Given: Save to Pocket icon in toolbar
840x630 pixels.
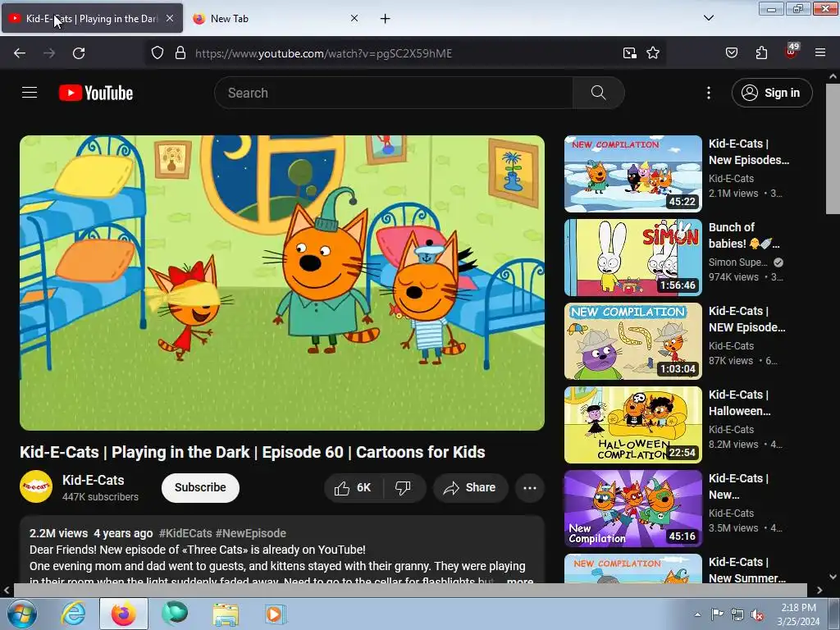Looking at the screenshot, I should pyautogui.click(x=731, y=53).
